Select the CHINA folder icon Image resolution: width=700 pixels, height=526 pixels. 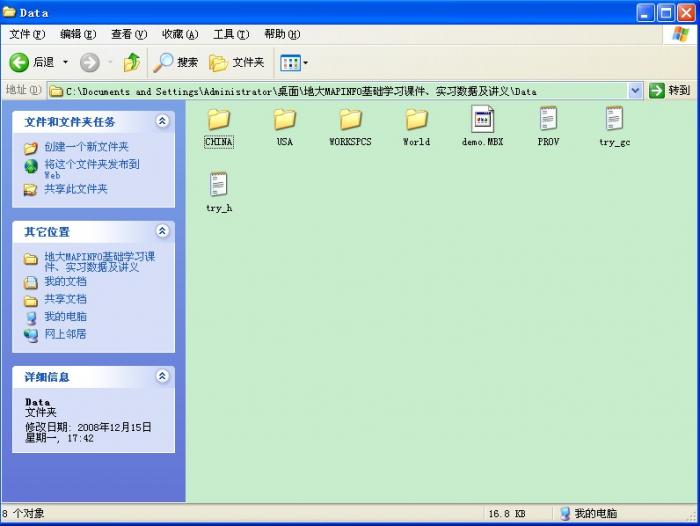[218, 120]
